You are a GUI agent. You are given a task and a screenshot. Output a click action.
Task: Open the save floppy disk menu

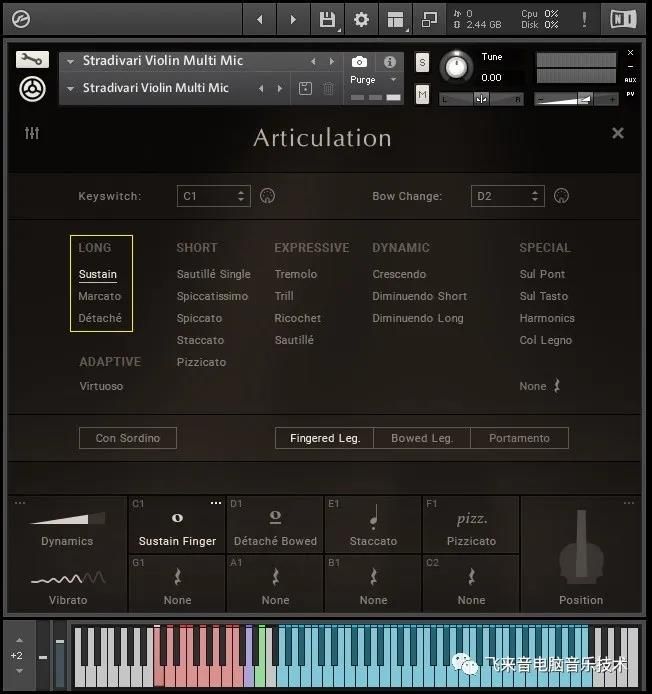click(328, 19)
